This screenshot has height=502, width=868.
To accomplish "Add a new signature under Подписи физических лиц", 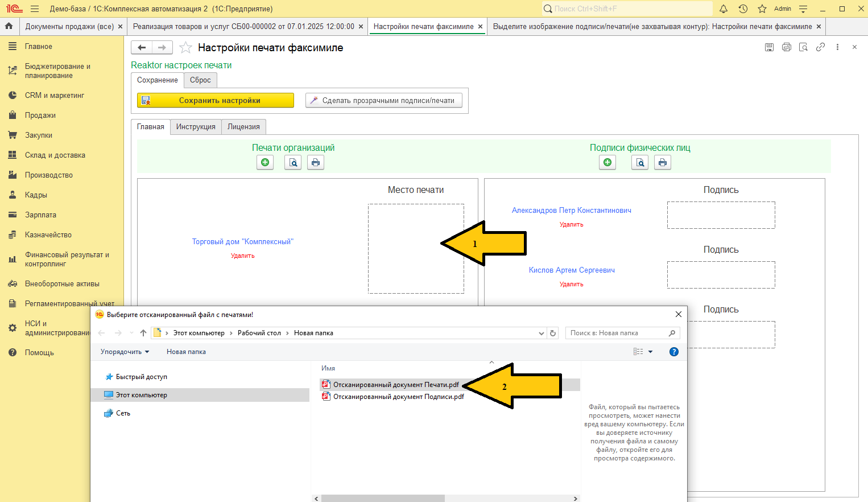I will (x=607, y=163).
